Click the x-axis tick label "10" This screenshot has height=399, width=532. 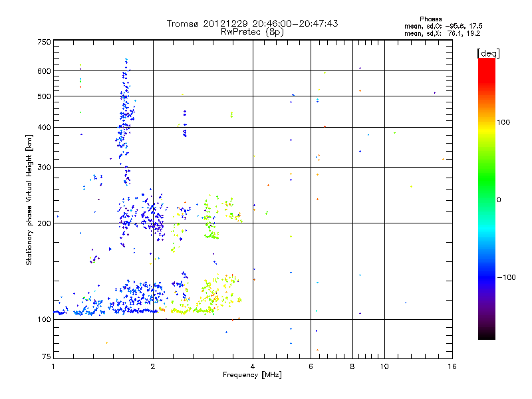click(384, 366)
